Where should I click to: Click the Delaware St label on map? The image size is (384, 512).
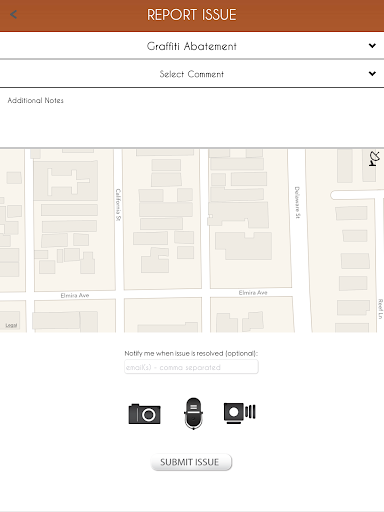297,202
